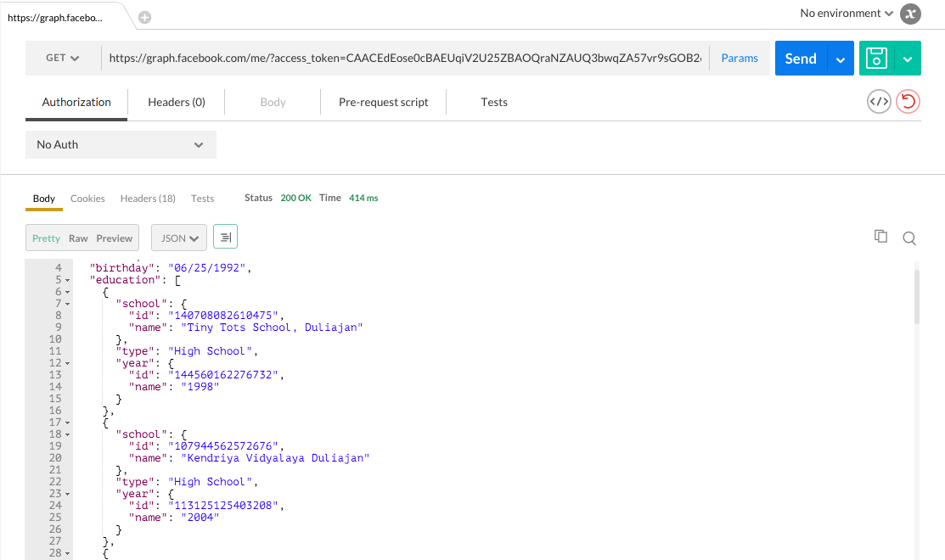The height and width of the screenshot is (560, 945).
Task: Copy the response body using copy icon
Action: coord(880,237)
